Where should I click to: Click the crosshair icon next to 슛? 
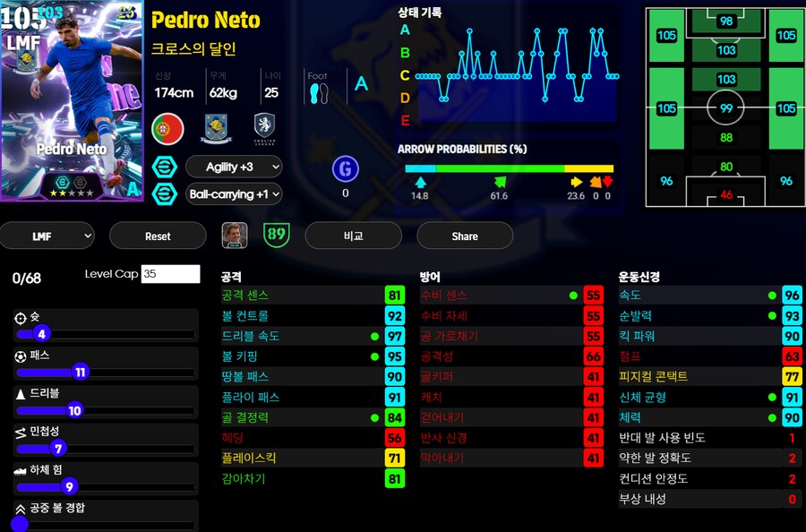pyautogui.click(x=21, y=318)
